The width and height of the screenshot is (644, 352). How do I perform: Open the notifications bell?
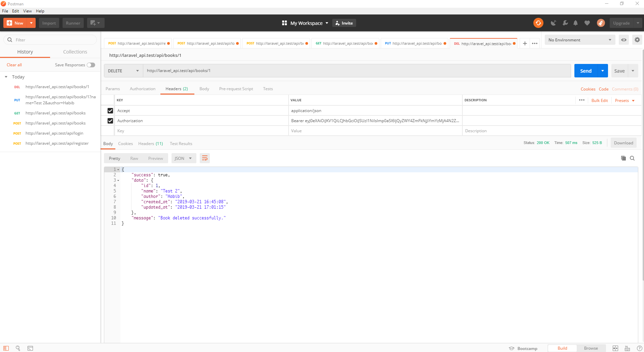click(x=576, y=23)
